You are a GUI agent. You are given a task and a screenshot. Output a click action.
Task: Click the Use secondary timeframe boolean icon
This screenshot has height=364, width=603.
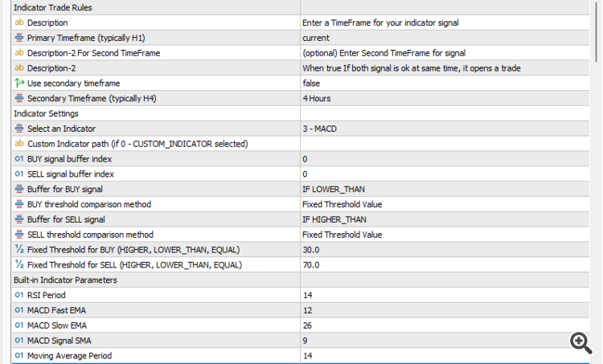point(19,83)
